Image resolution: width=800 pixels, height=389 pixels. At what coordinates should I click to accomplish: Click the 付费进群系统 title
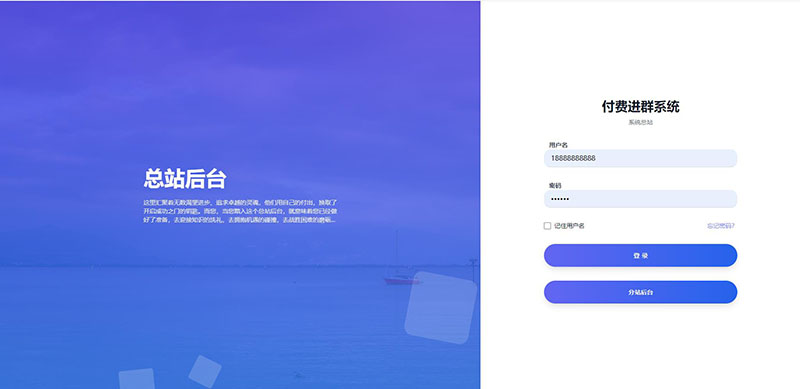(x=640, y=107)
